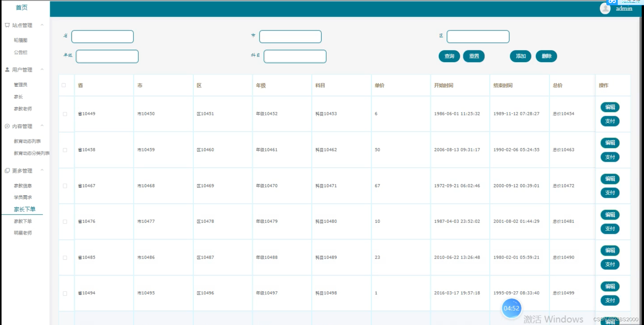Open the 家教信息 sidebar item
This screenshot has width=644, height=325.
tap(23, 186)
